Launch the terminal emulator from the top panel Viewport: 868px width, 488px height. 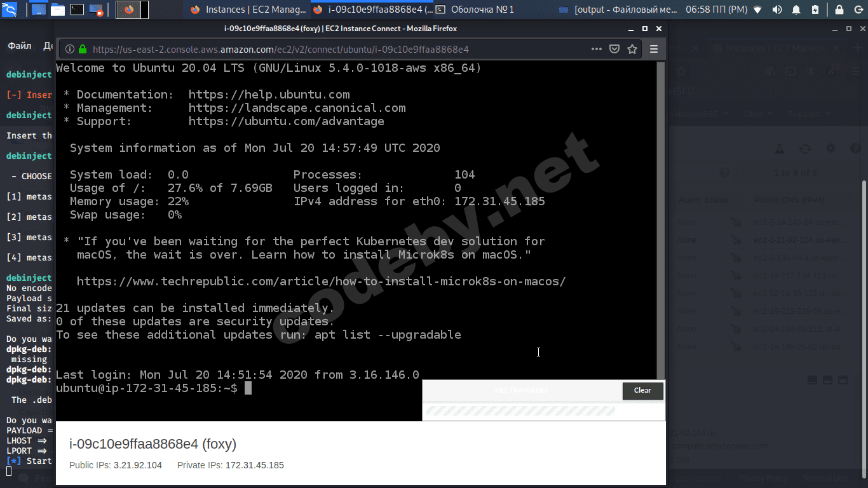tap(77, 10)
